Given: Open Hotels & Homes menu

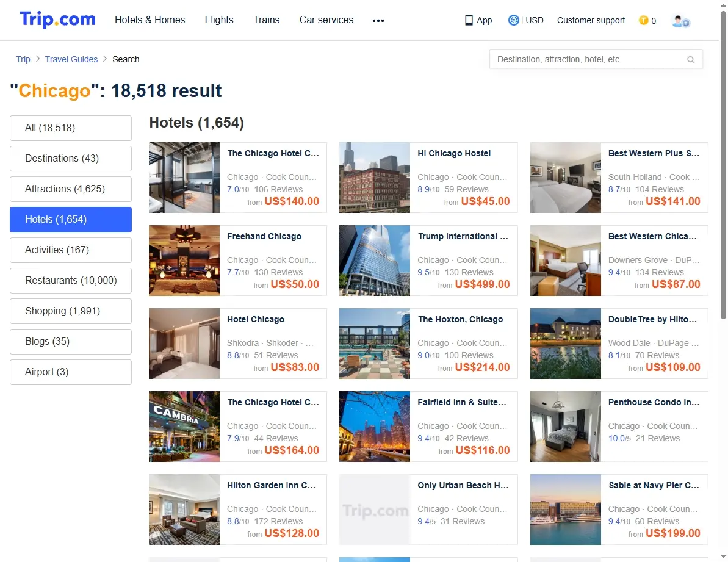Looking at the screenshot, I should [150, 20].
